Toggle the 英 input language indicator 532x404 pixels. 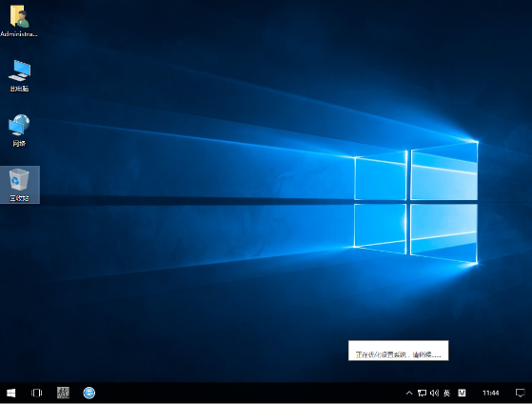coord(447,394)
